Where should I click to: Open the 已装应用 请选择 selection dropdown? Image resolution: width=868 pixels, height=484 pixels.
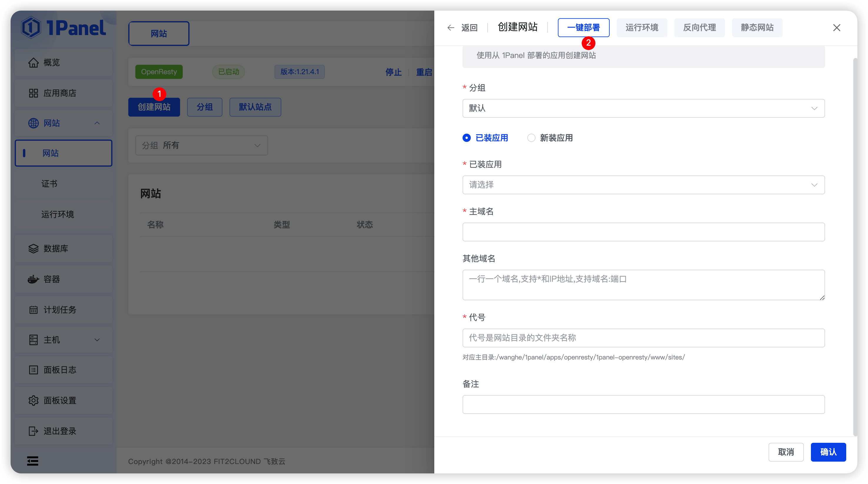pos(643,185)
